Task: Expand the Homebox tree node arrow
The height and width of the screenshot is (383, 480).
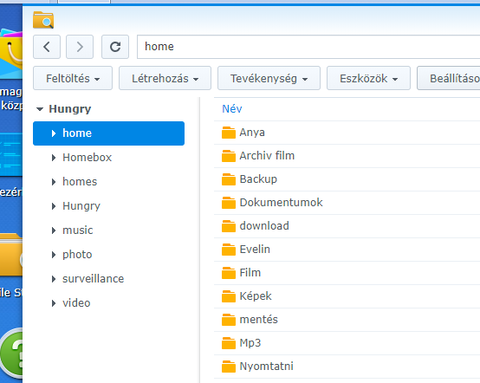Action: [54, 158]
